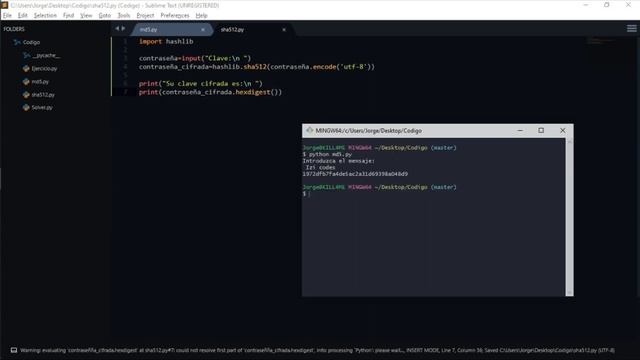
Task: Click the 'import hashlib' code line
Action: pyautogui.click(x=166, y=41)
